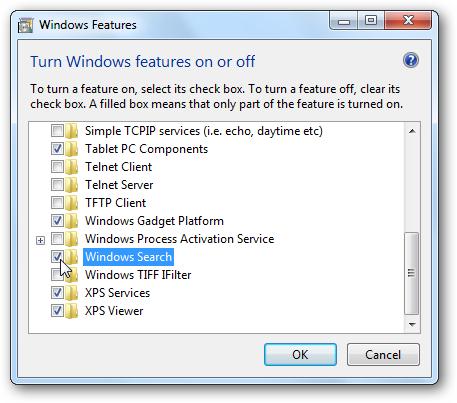Click the TFTP Client folder icon
This screenshot has width=457, height=403.
[x=71, y=203]
